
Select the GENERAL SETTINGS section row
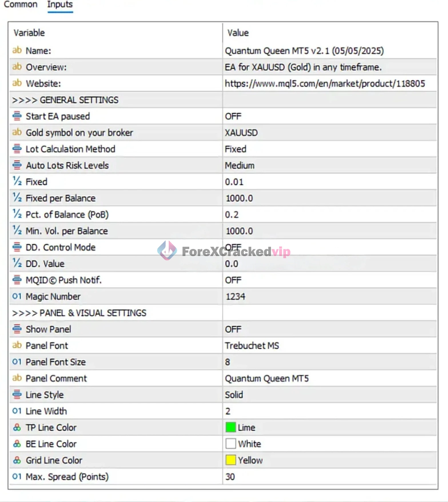[x=223, y=100]
